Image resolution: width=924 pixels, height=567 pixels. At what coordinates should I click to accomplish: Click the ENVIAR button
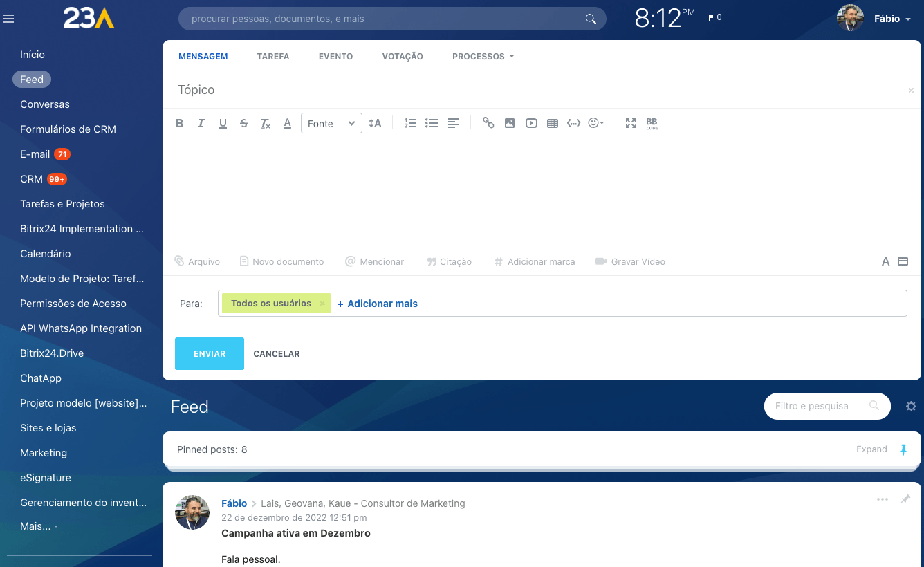click(x=209, y=353)
